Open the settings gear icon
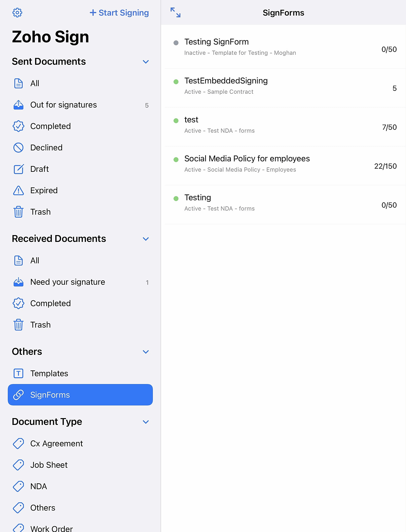 click(17, 13)
